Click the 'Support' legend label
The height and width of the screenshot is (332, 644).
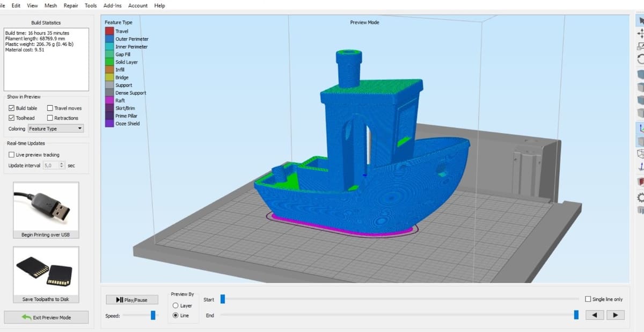coord(123,85)
